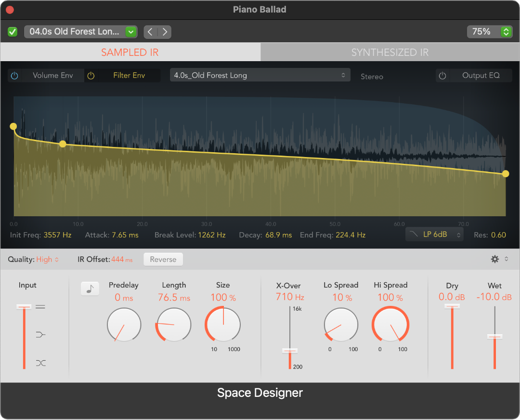
Task: Select the envelope start point at Init Freq
Action: coord(13,126)
